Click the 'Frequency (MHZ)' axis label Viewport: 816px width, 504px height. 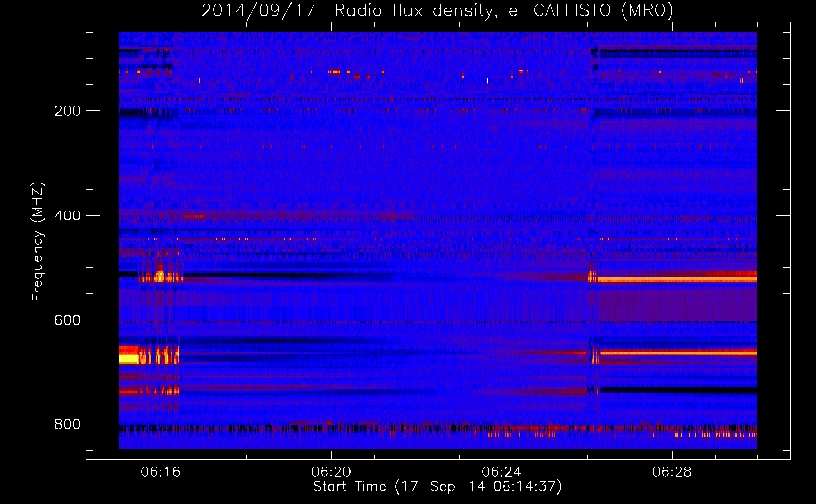coord(38,241)
